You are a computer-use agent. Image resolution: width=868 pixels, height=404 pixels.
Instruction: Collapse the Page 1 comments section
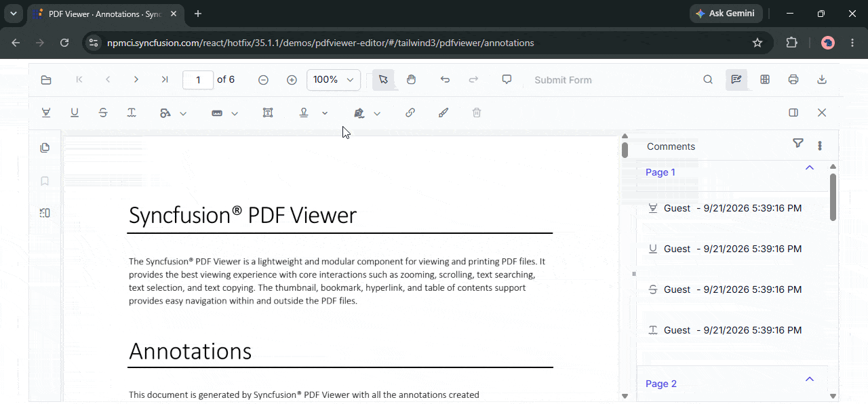(809, 167)
